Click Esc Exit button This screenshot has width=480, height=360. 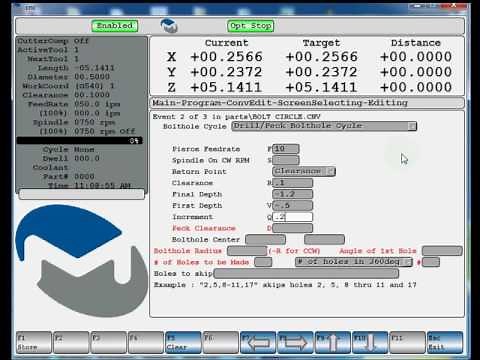click(445, 342)
